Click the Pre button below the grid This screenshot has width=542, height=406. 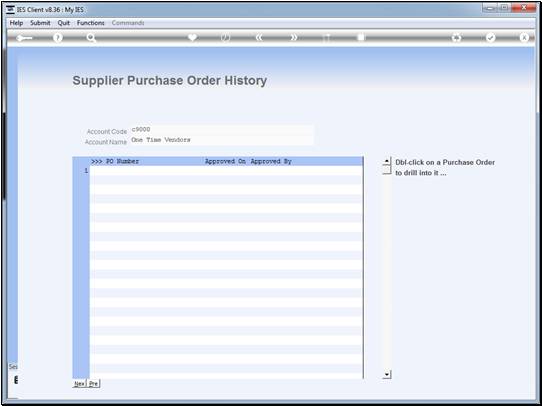coord(93,384)
